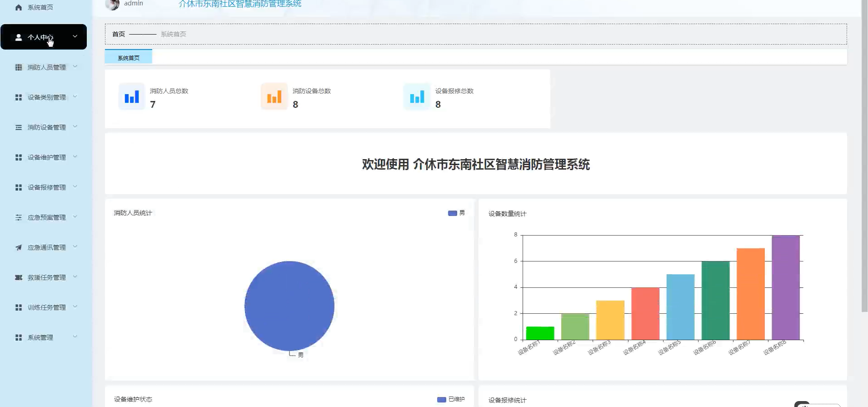Click the red 设备名称4 bar

click(x=645, y=313)
